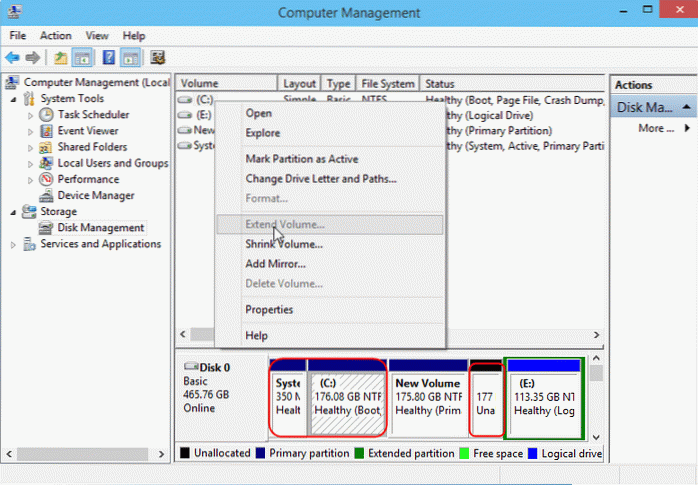Expand the Shared Folders node
Screen dimensions: 698x485
(x=30, y=148)
